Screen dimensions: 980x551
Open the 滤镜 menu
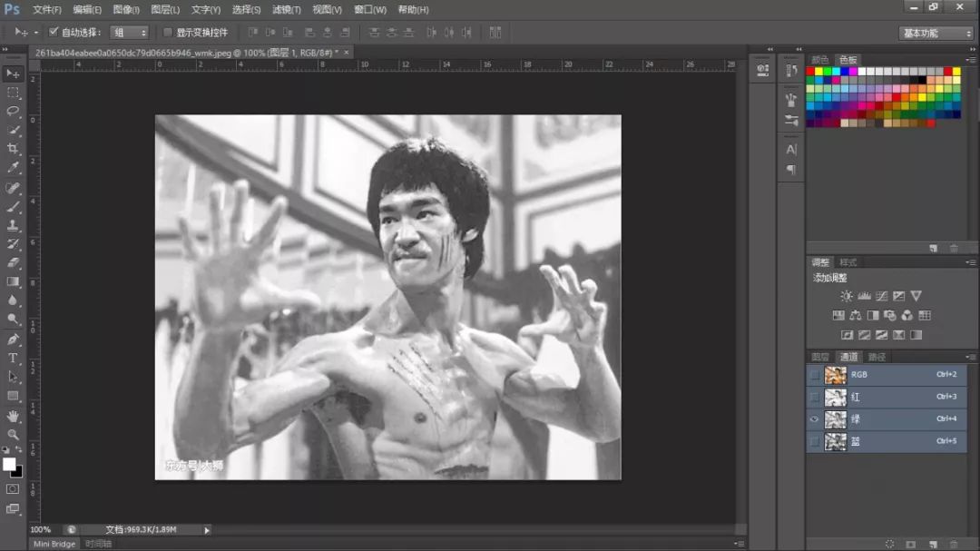pyautogui.click(x=285, y=10)
